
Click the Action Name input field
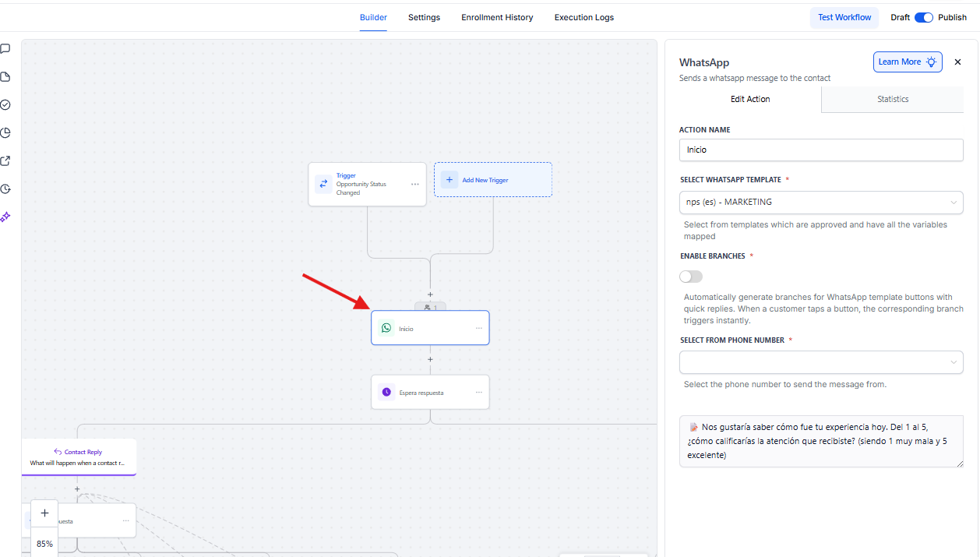(821, 150)
